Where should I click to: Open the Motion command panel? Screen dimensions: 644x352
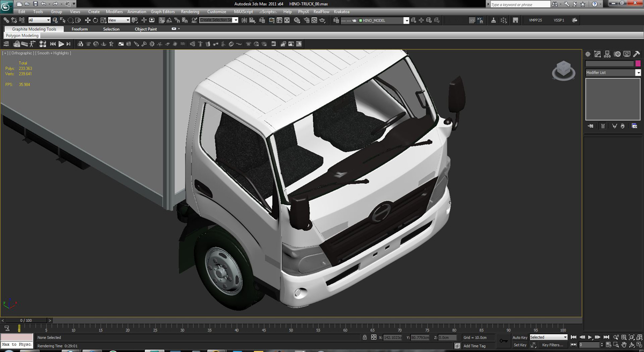coord(617,54)
